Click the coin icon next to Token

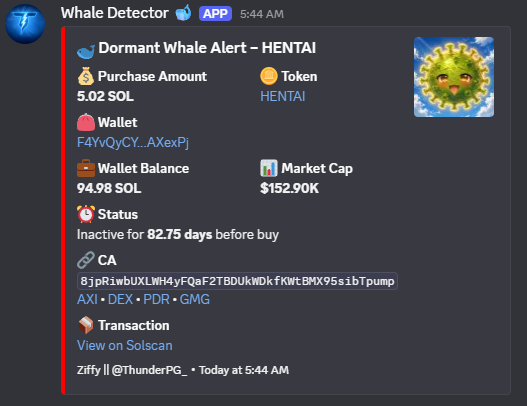pos(269,76)
